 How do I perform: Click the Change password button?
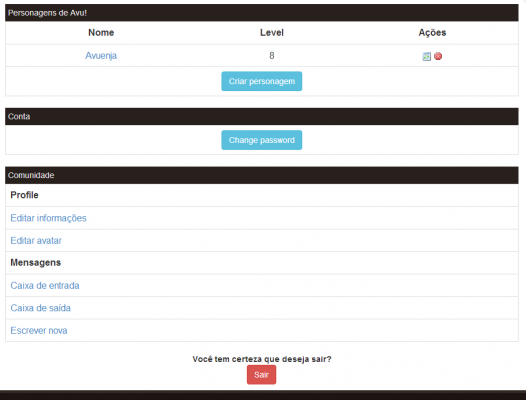pyautogui.click(x=262, y=140)
